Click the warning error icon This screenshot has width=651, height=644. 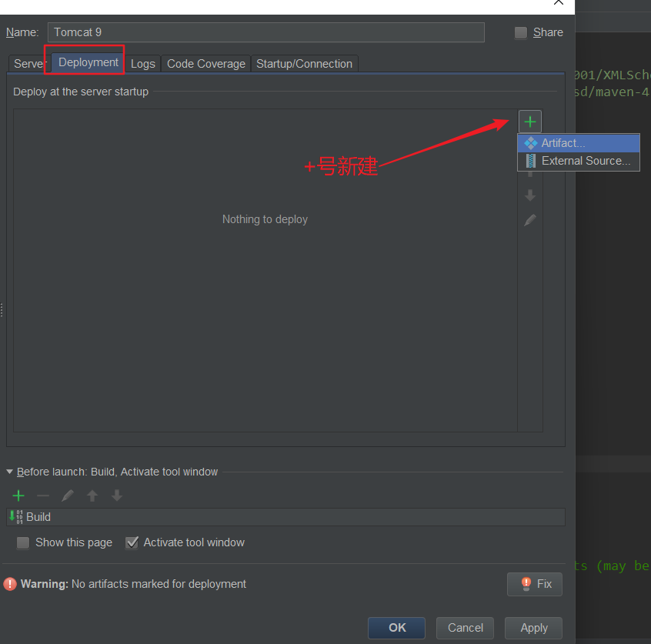tap(10, 584)
